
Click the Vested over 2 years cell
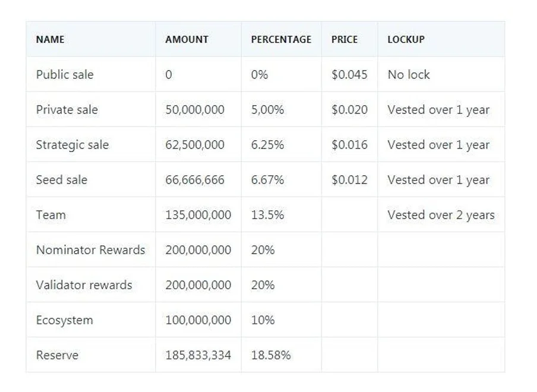(x=441, y=214)
